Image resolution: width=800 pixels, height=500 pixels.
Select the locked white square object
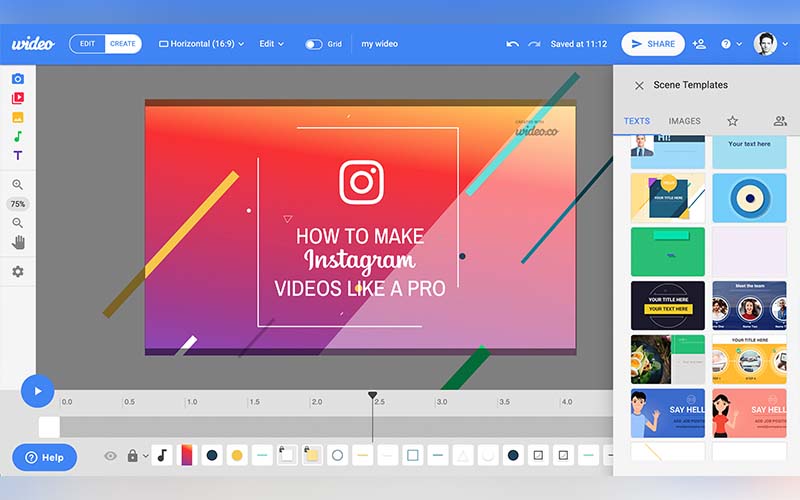click(287, 455)
